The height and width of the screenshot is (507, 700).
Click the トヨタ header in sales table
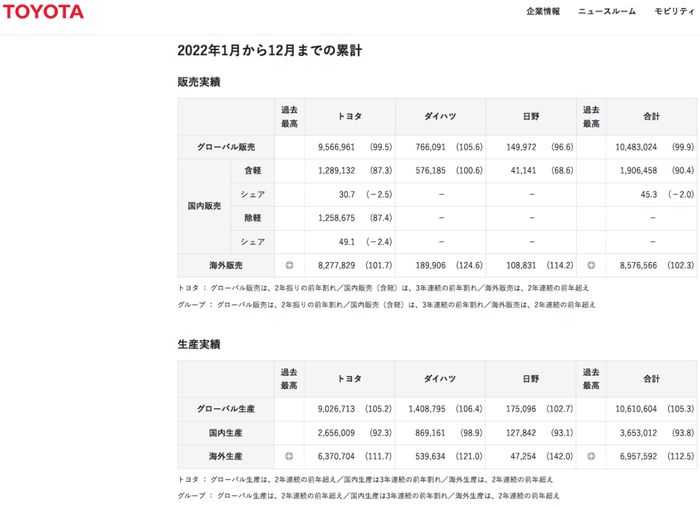(x=350, y=116)
